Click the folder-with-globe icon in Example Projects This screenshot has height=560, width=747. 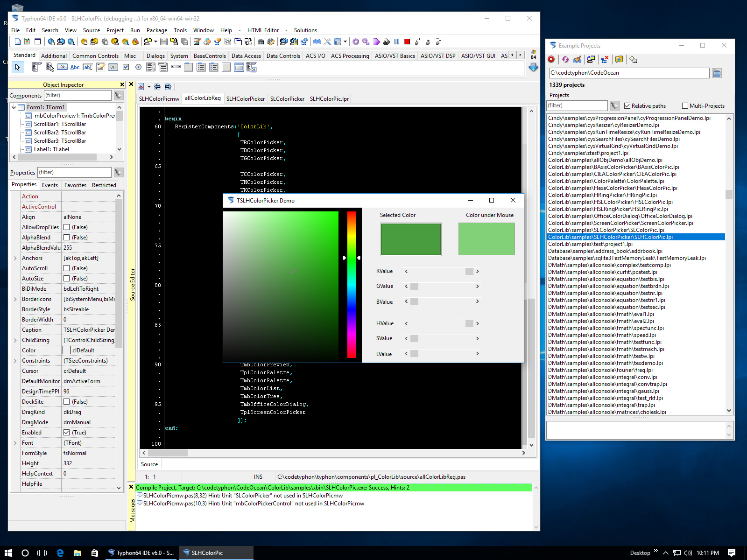(x=619, y=59)
